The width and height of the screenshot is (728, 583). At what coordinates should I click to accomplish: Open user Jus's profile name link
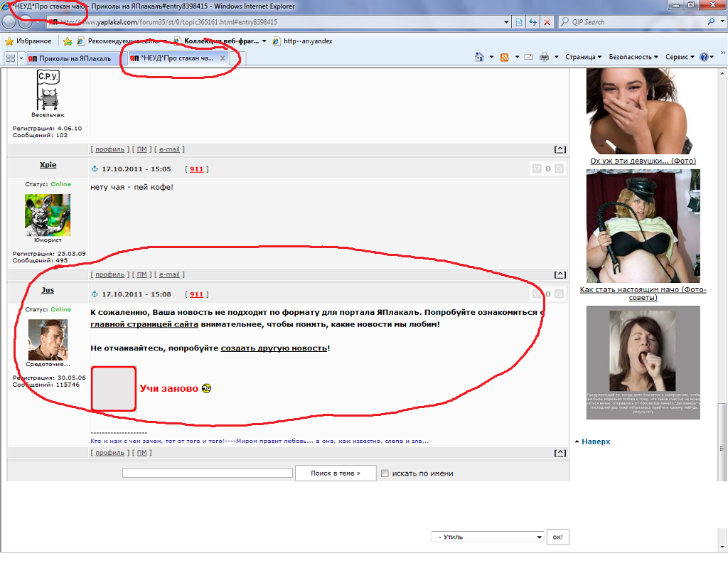[48, 290]
